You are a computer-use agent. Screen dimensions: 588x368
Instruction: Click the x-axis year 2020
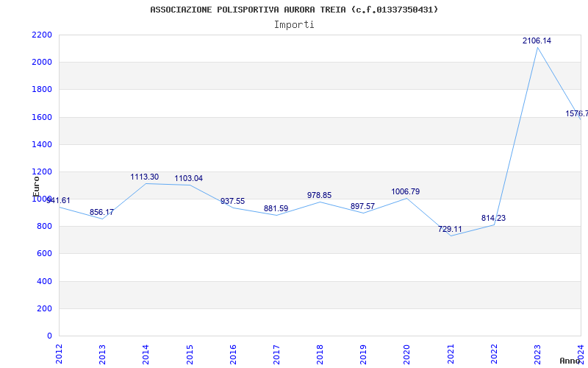point(407,355)
